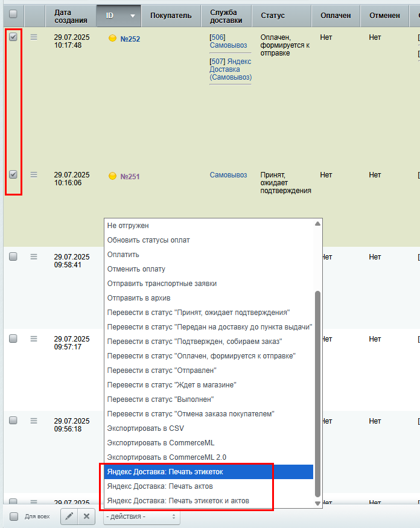Viewport: 420px width, 528px height.
Task: Click the yellow status marker of order №252
Action: (x=112, y=39)
